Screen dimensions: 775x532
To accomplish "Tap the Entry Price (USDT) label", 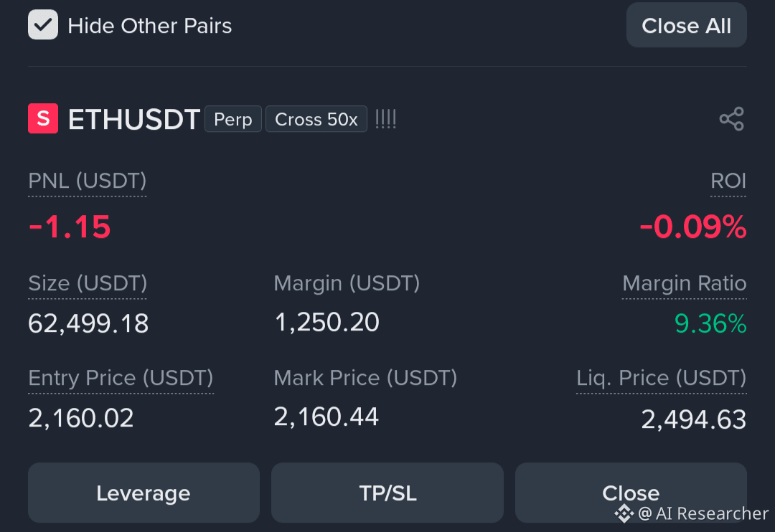I will tap(121, 379).
